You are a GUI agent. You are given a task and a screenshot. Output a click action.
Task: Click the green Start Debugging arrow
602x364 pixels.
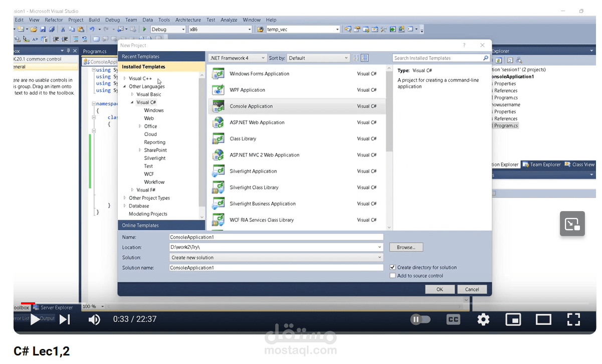144,29
